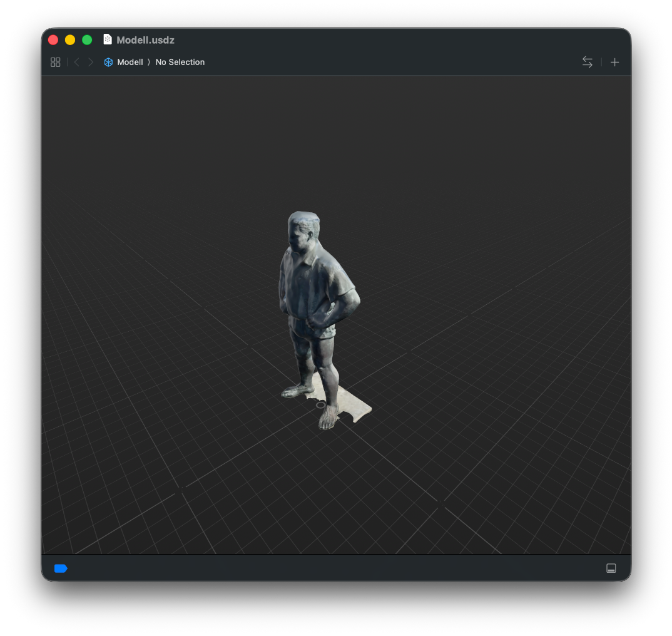
Task: Go back with the left chevron
Action: 77,62
